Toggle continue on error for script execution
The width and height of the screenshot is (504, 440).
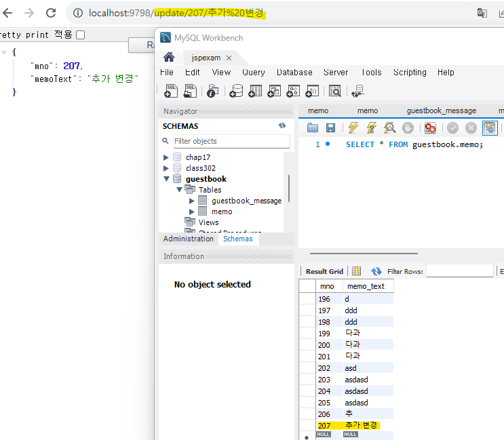(x=430, y=128)
